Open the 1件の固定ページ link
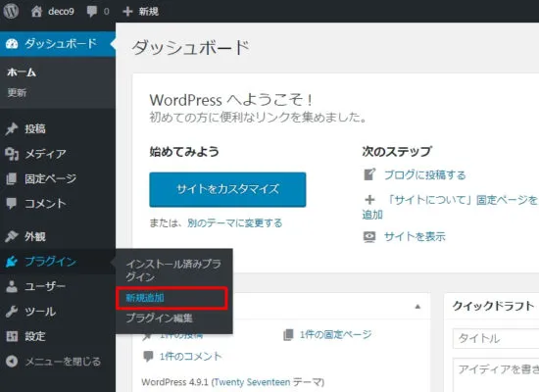The image size is (539, 392). [x=335, y=334]
